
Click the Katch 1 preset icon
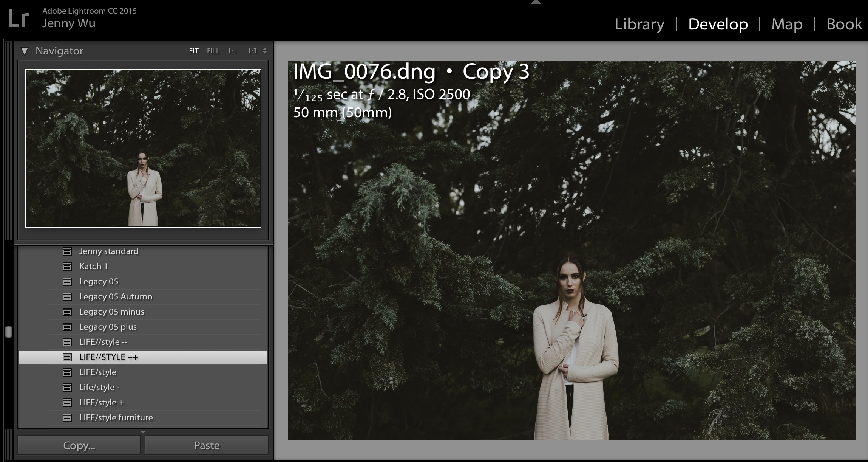click(67, 267)
